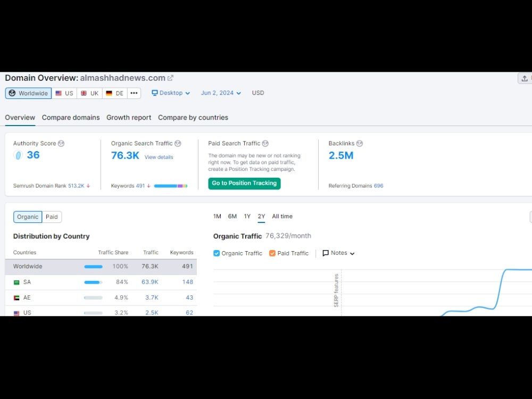Click the red down arrow beside Keywords 491
The image size is (532, 399).
coord(148,186)
